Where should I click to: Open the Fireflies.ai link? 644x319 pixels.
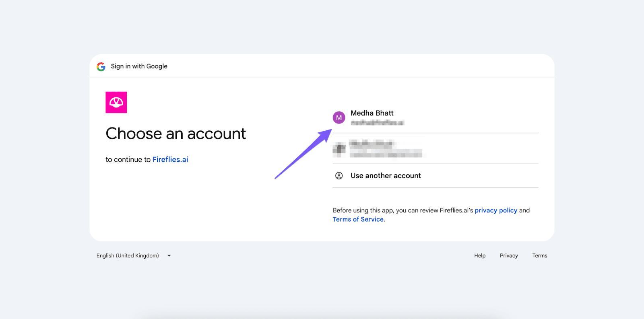[x=170, y=160]
